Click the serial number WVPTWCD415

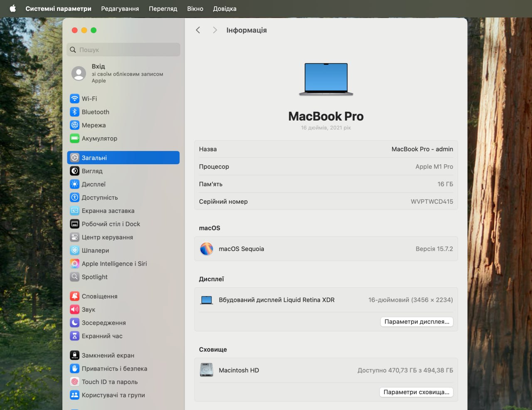[x=432, y=202]
